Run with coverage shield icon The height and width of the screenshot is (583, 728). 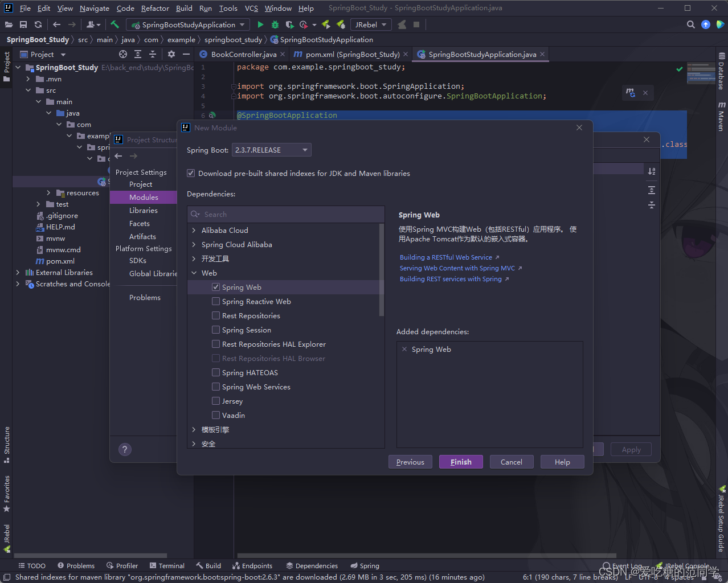[x=290, y=24]
